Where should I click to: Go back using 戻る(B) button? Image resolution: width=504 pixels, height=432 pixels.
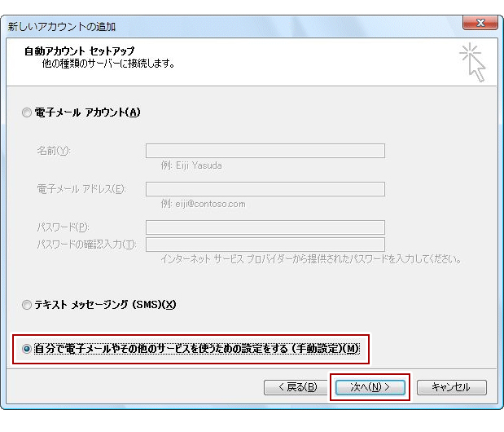pos(296,387)
